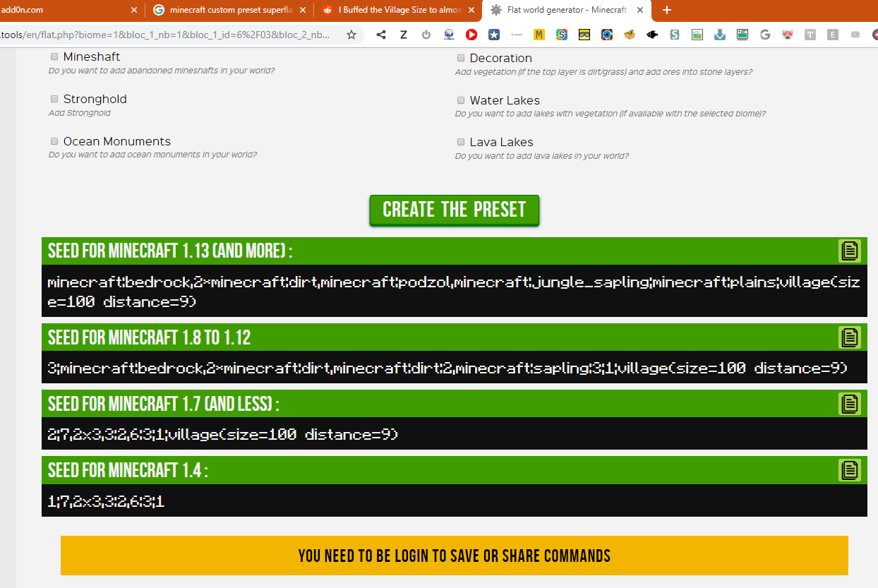Enable the Decoration checkbox

tap(461, 58)
